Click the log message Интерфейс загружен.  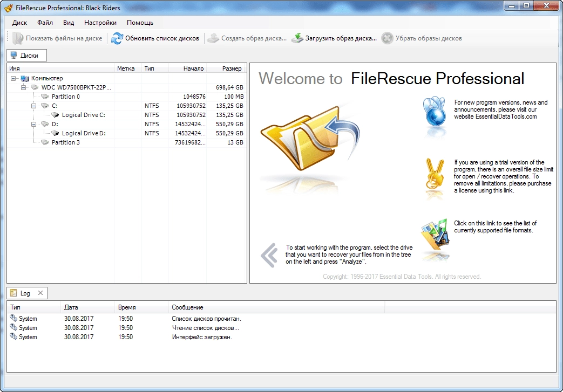pyautogui.click(x=202, y=337)
